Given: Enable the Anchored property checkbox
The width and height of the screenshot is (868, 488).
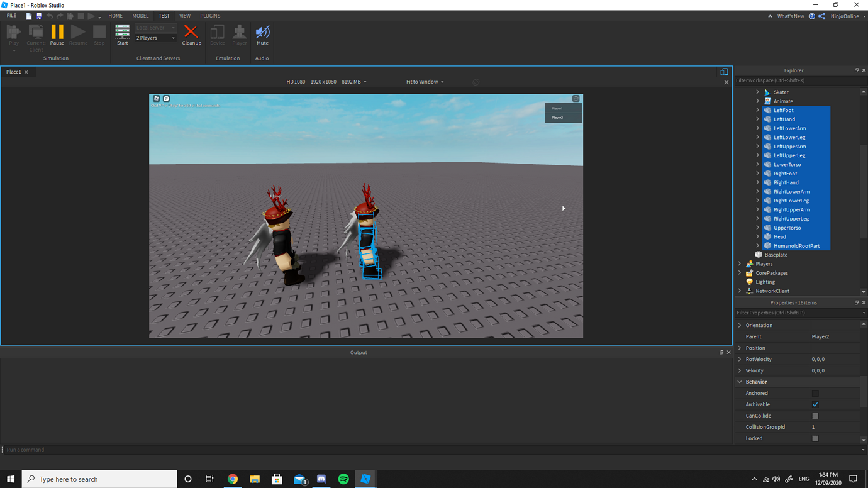Looking at the screenshot, I should [x=815, y=392].
